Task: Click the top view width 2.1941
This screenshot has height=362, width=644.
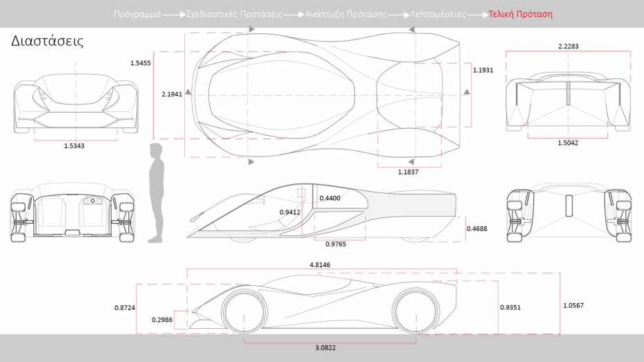Action: [x=172, y=94]
